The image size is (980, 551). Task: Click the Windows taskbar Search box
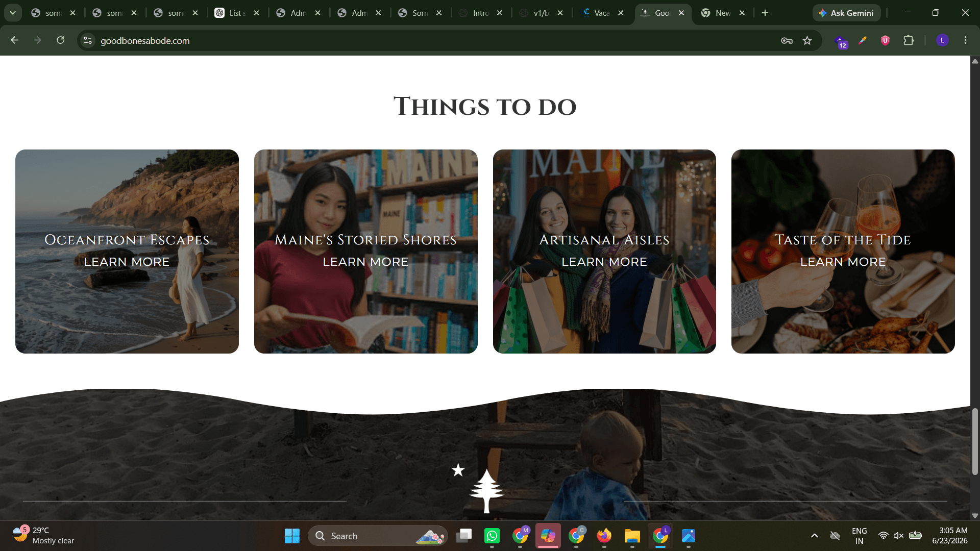[x=378, y=536]
